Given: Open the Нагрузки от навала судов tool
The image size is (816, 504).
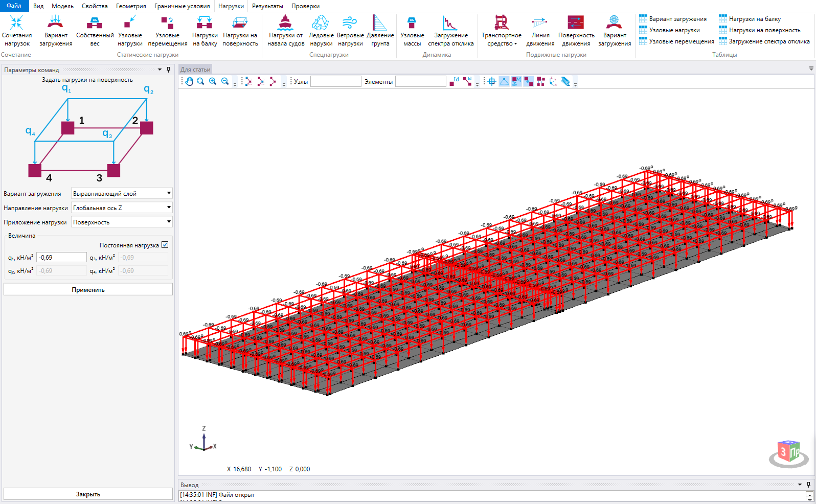Looking at the screenshot, I should tap(285, 31).
